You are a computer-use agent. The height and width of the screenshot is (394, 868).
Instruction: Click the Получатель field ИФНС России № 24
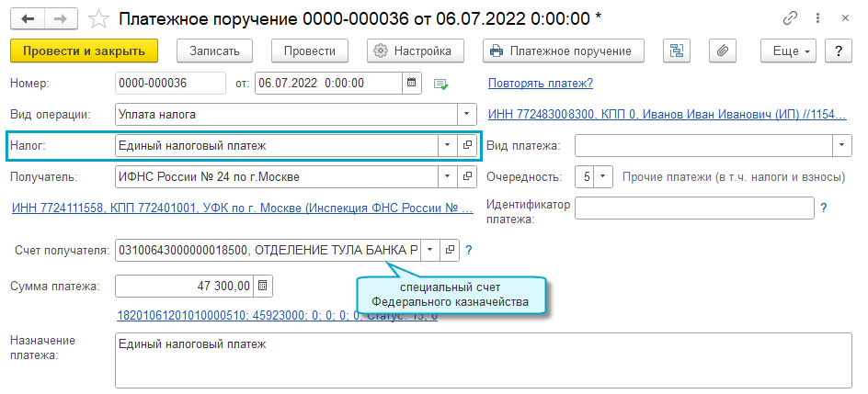coord(277,177)
